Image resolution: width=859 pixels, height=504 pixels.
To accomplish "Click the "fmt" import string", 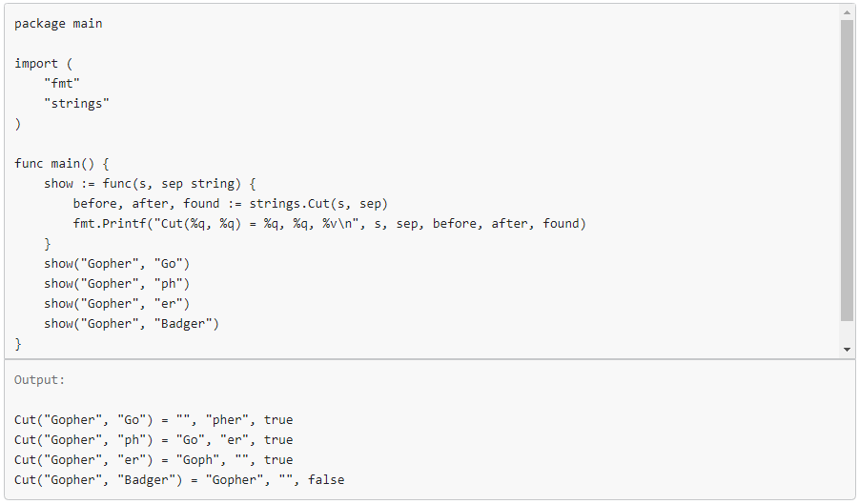I will pos(62,84).
